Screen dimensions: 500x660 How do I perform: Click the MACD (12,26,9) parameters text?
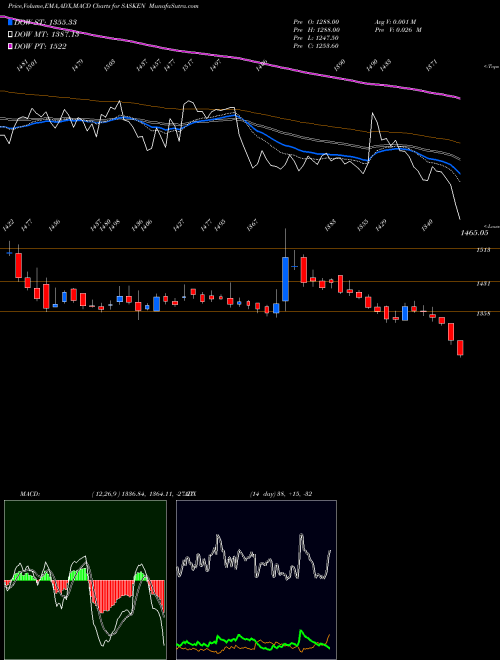[x=141, y=494]
